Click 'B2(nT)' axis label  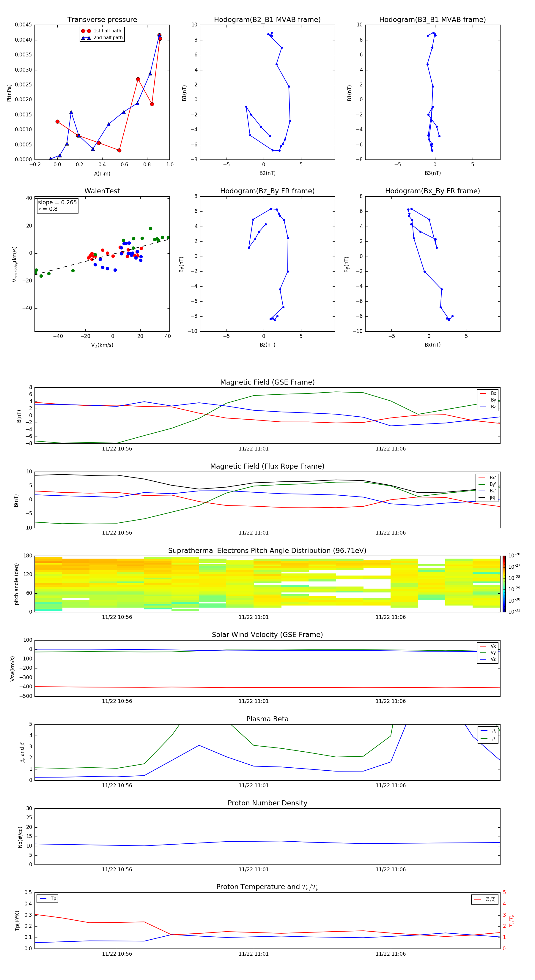coord(267,173)
